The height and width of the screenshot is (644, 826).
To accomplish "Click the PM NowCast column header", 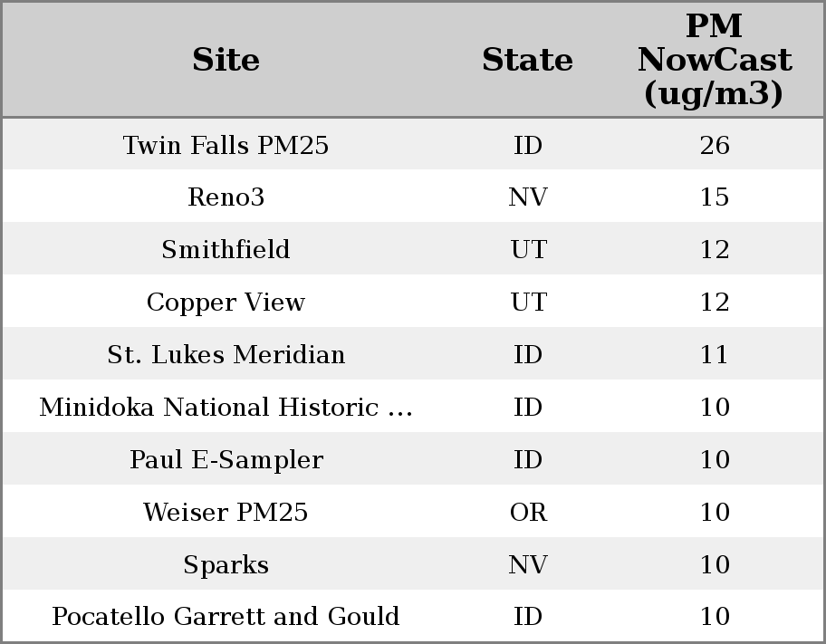I will pos(714,60).
